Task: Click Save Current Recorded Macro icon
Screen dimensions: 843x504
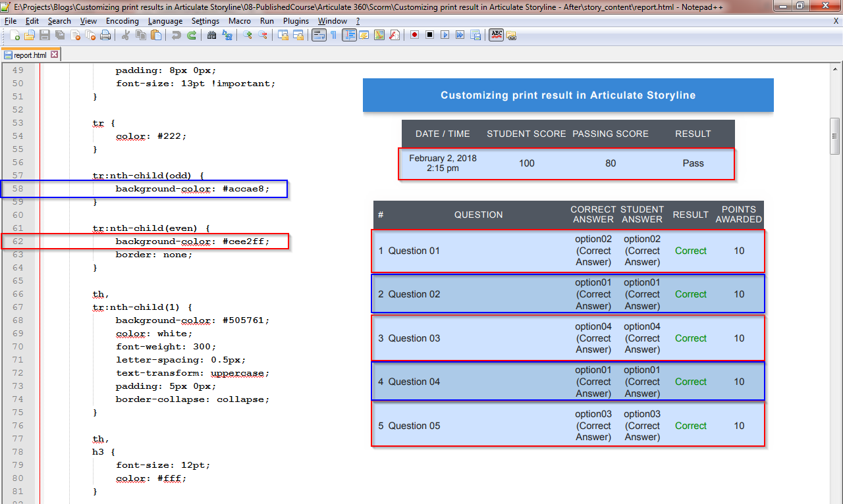Action: click(x=476, y=35)
